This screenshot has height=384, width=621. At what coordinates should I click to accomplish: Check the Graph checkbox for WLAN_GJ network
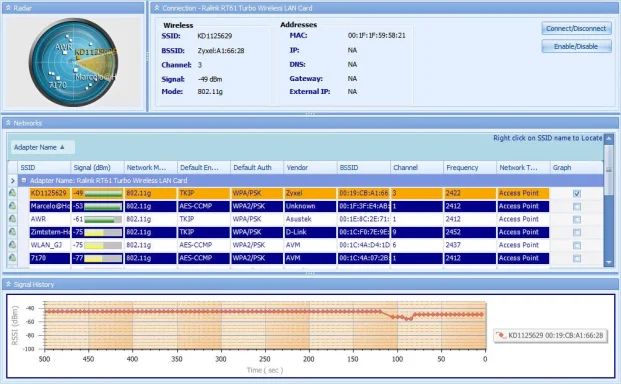point(577,245)
